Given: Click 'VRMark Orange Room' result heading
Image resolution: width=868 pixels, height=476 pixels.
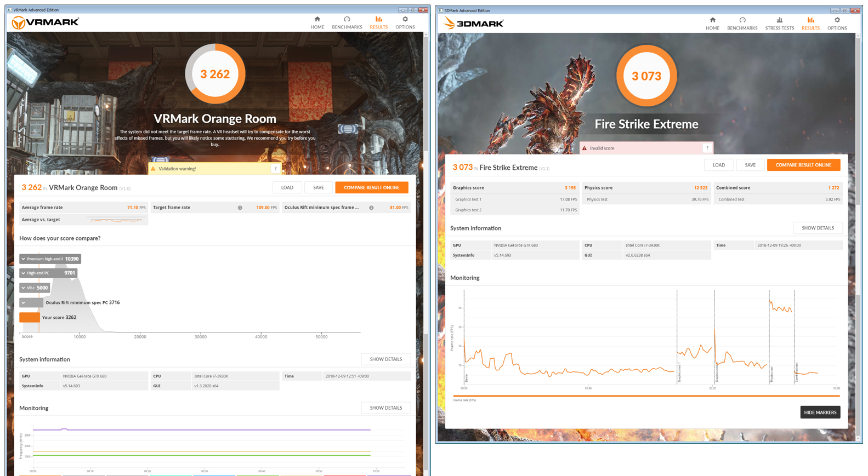Looking at the screenshot, I should pyautogui.click(x=83, y=187).
